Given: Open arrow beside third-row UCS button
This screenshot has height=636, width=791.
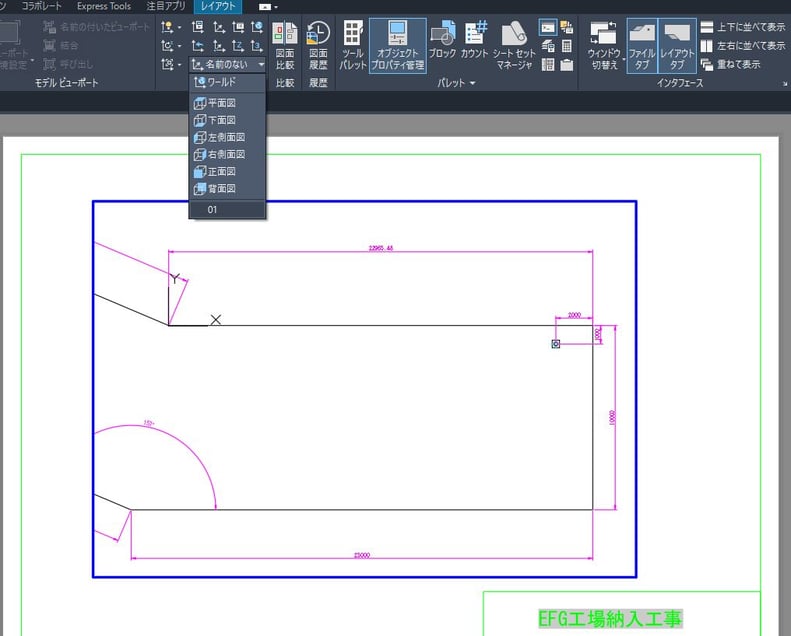Looking at the screenshot, I should tap(180, 65).
